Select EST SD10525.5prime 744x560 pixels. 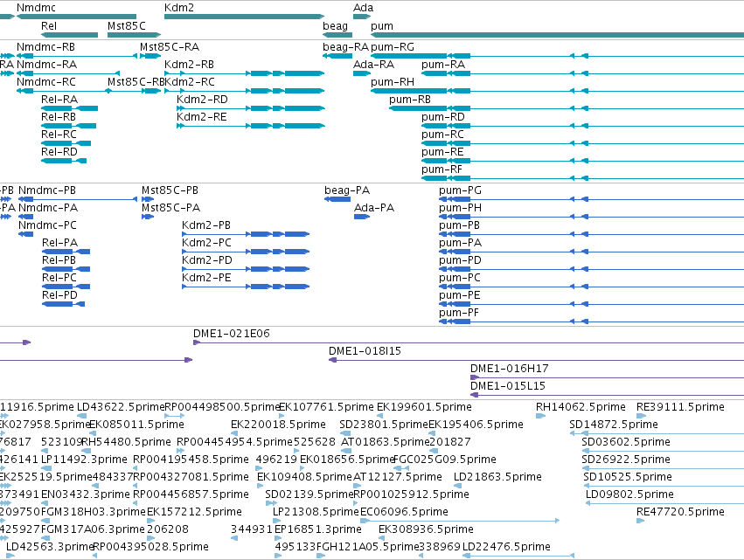tap(664, 486)
